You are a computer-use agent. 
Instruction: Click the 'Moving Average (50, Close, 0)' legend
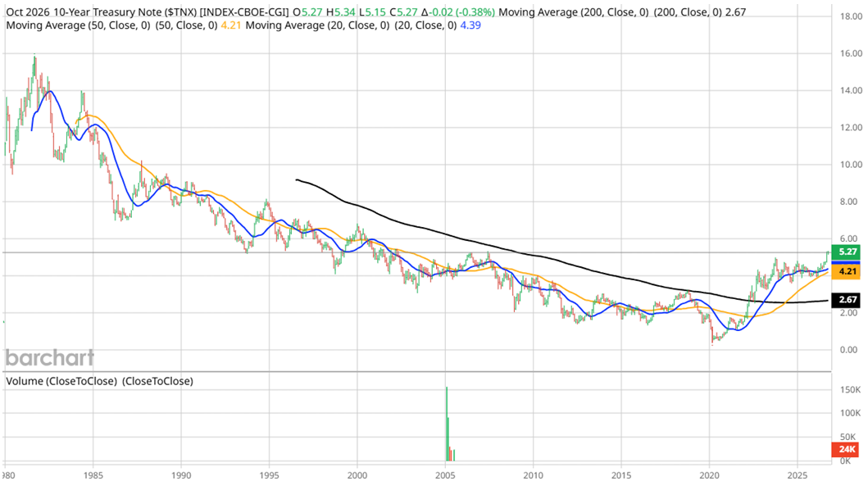tap(78, 25)
